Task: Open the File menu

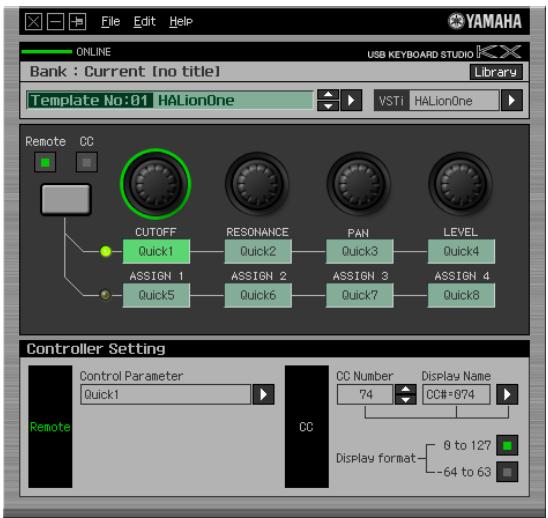Action: [x=110, y=22]
